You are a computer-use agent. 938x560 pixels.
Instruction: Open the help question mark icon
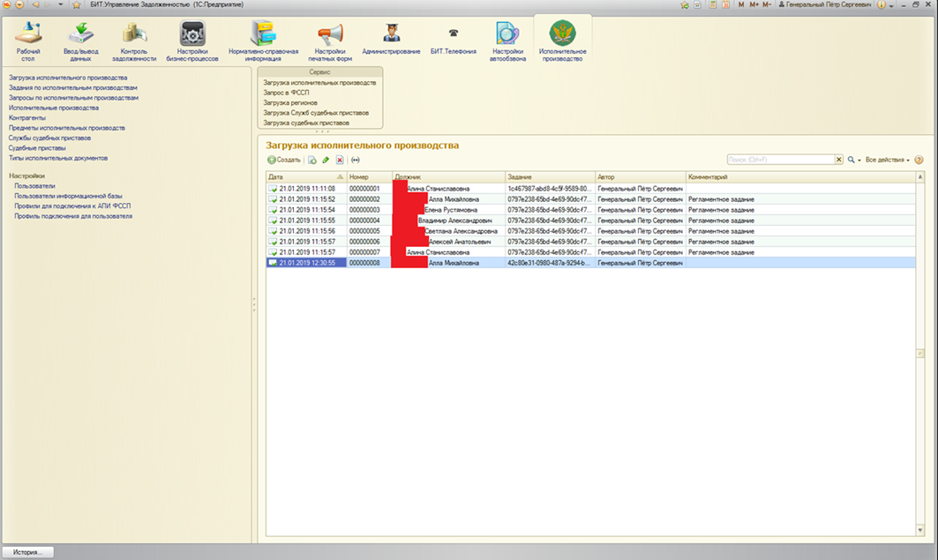(x=919, y=161)
